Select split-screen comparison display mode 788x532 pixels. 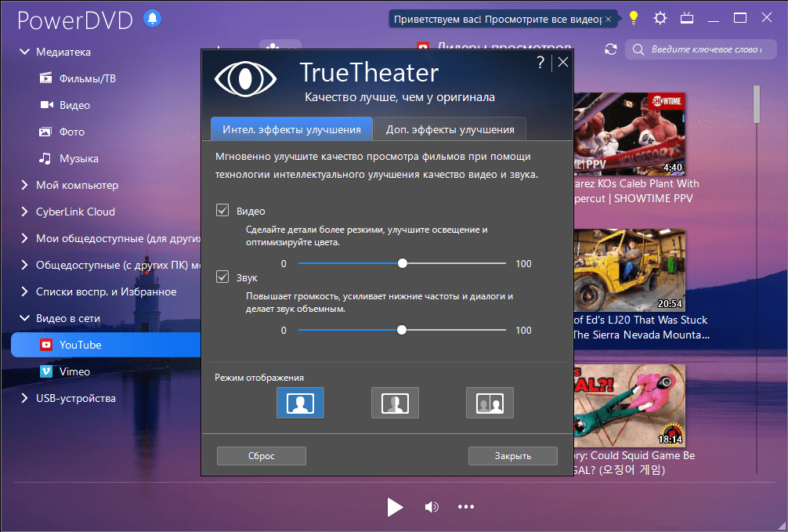click(395, 403)
